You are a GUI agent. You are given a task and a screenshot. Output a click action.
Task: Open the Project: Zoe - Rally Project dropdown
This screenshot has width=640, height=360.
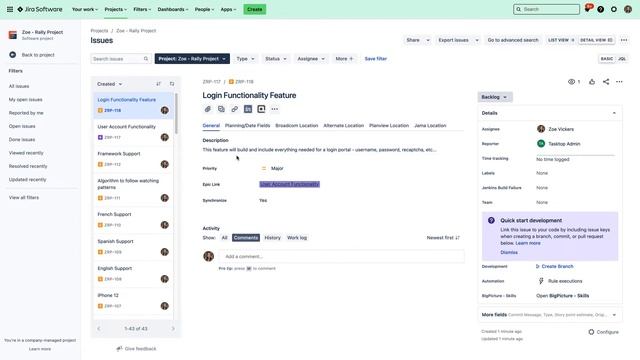click(x=192, y=59)
